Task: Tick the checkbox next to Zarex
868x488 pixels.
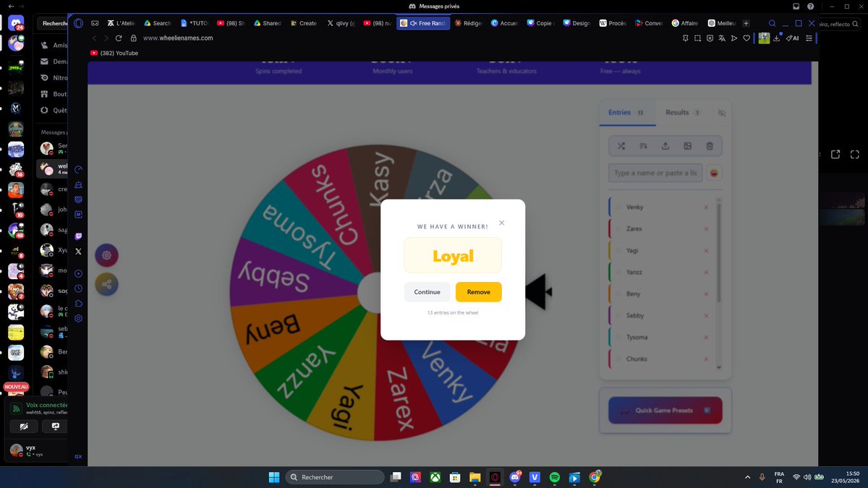Action: 618,229
